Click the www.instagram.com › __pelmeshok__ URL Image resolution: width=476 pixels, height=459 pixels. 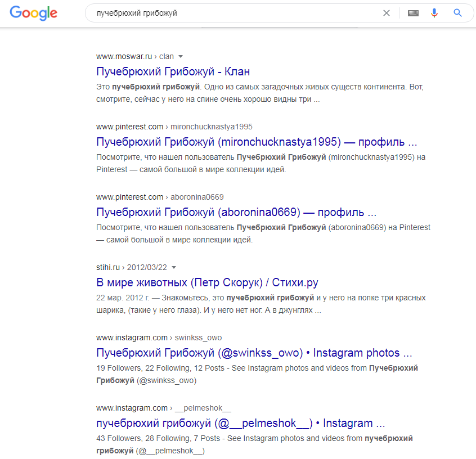coord(164,408)
